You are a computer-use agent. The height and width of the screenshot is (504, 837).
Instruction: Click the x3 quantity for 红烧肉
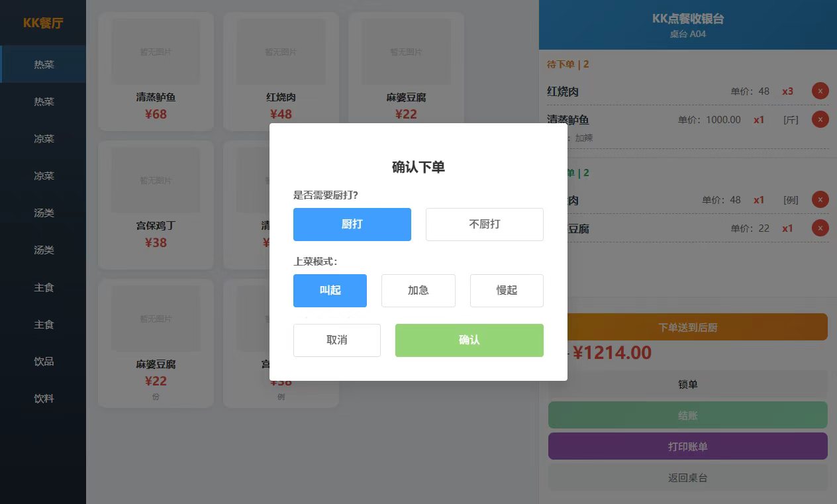787,91
